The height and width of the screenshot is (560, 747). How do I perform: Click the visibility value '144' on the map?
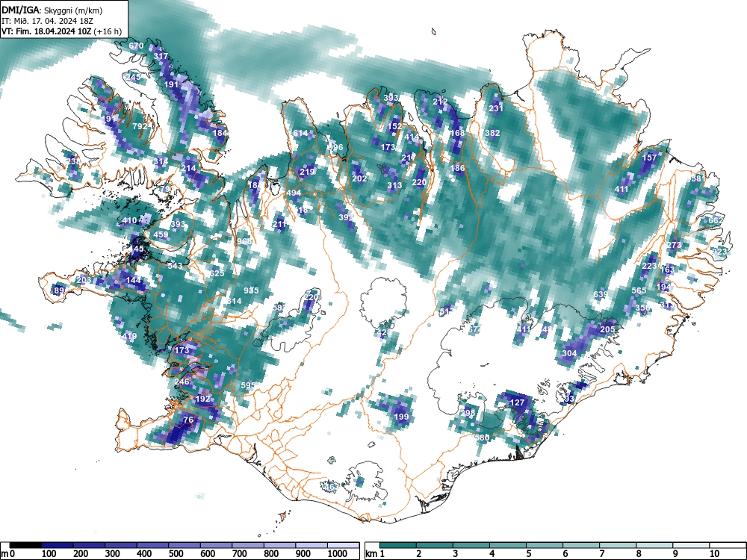[134, 281]
